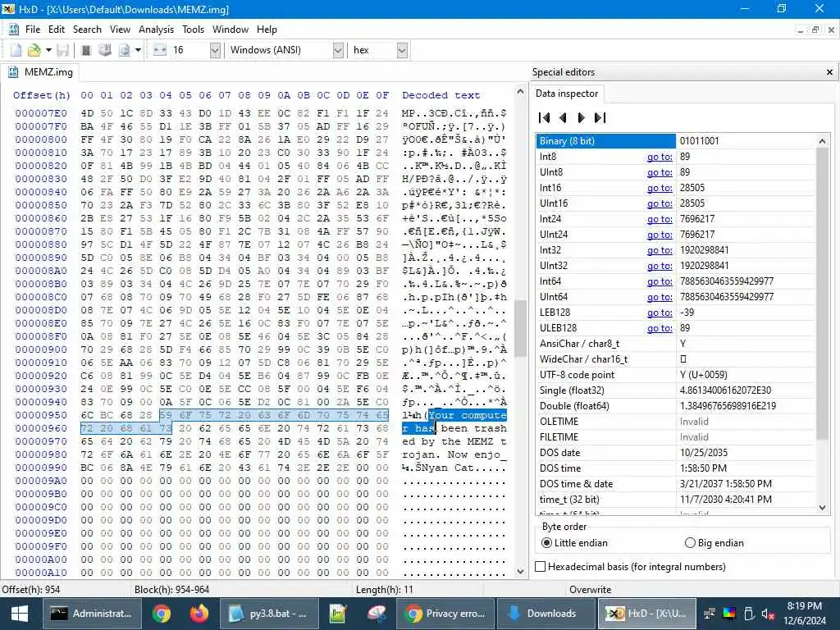Jump to last byte in Data inspector
The height and width of the screenshot is (630, 840).
[x=600, y=117]
